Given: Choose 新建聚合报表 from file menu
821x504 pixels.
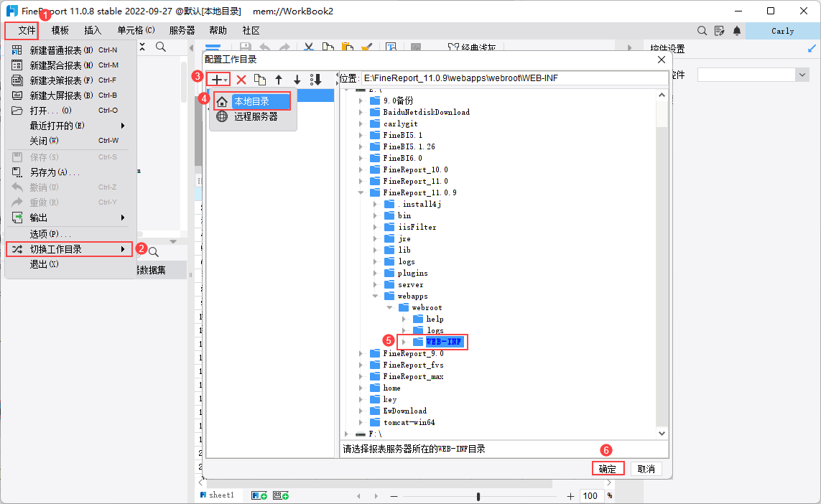Looking at the screenshot, I should 70,65.
